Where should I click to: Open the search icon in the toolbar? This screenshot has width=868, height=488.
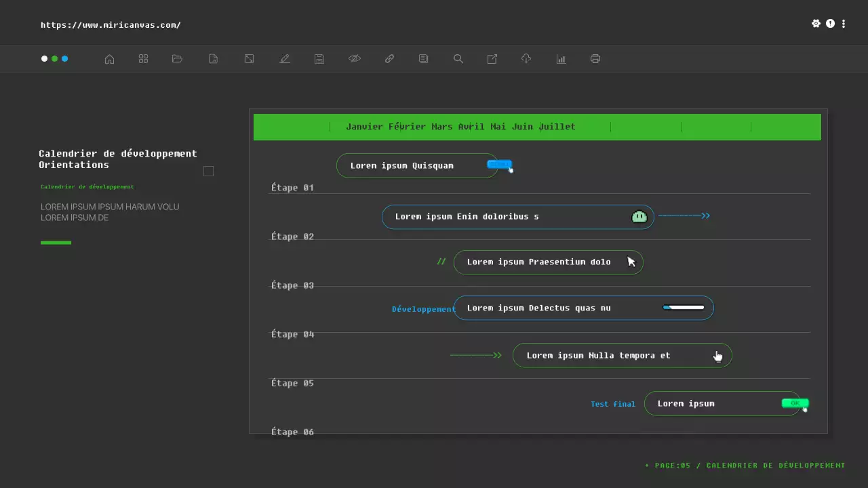click(x=458, y=59)
